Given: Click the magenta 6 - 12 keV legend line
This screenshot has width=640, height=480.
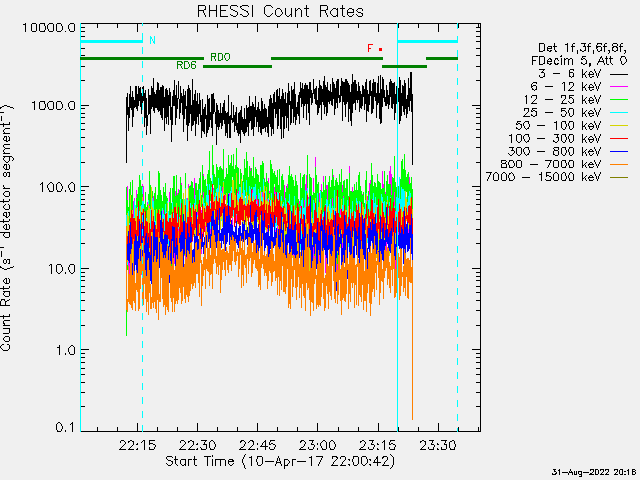Looking at the screenshot, I should point(619,87).
